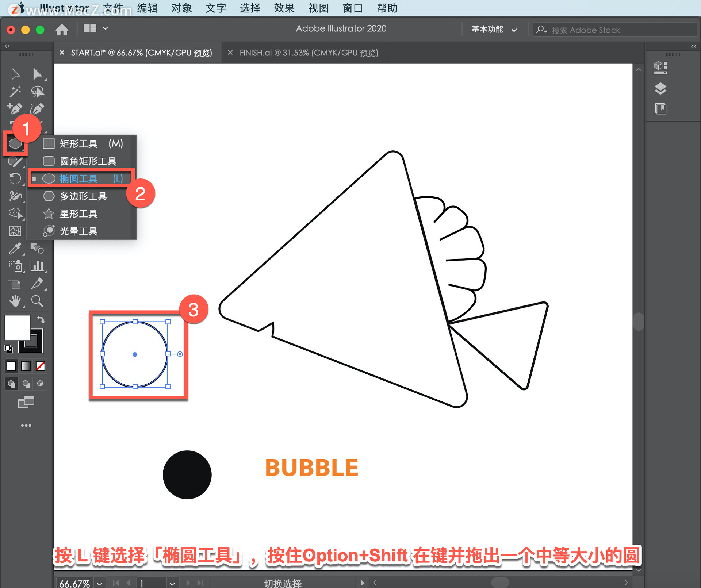Open artboard number dropdown
This screenshot has height=588, width=701.
click(172, 583)
